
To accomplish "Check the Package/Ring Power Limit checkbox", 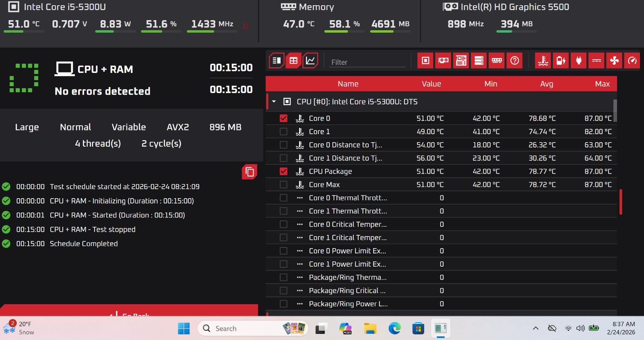I will [284, 304].
